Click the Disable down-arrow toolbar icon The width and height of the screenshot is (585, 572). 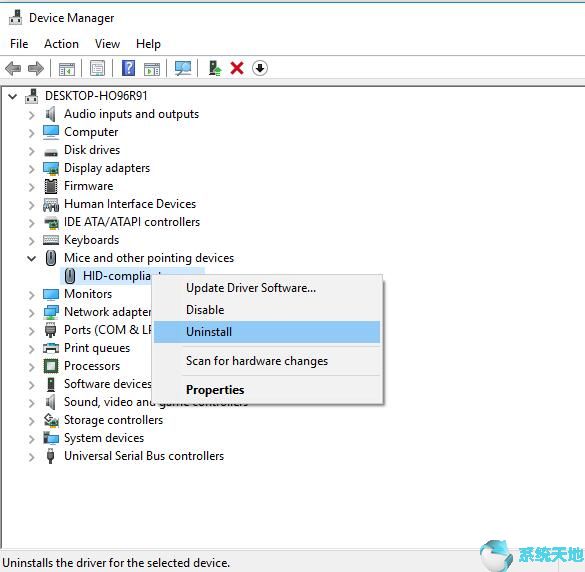pyautogui.click(x=260, y=68)
